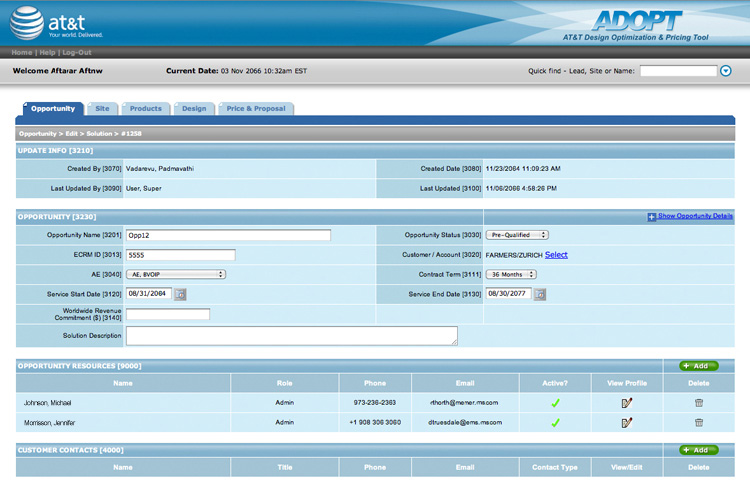The width and height of the screenshot is (750, 485).
Task: Click email dtruesdale@ems.ms.com
Action: [465, 422]
